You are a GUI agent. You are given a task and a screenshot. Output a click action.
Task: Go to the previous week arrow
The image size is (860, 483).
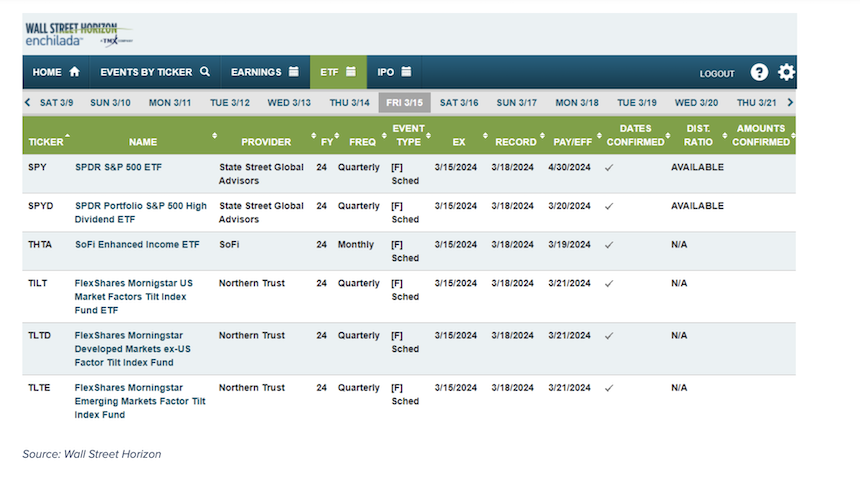(x=28, y=103)
